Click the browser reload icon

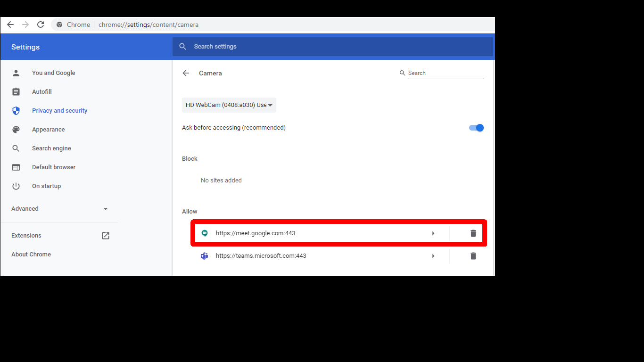tap(41, 25)
